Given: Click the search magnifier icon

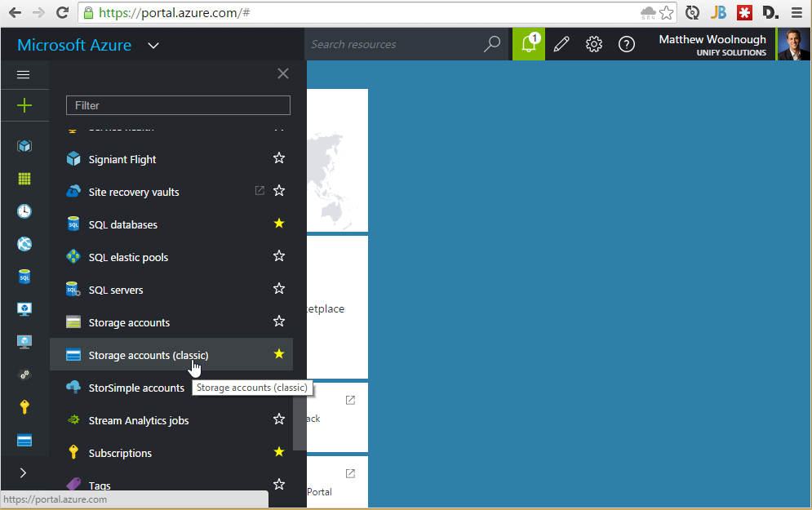Looking at the screenshot, I should (492, 44).
